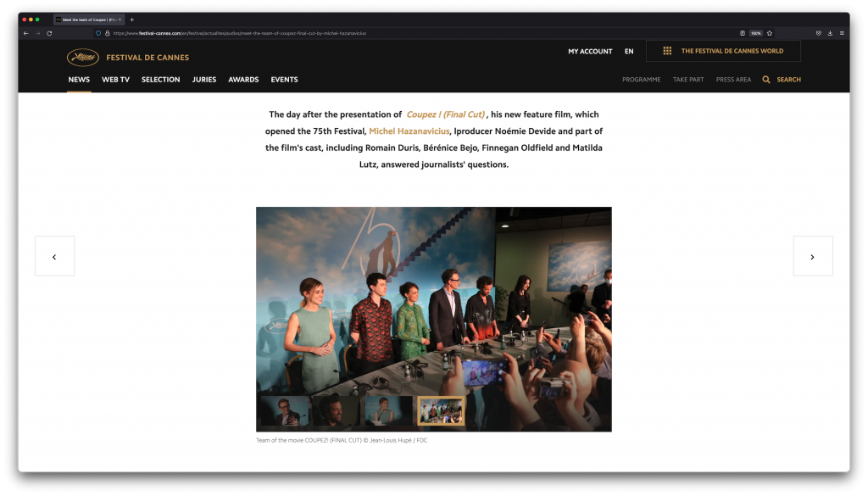Click the My Account link
Screen dimensions: 868x496
(x=590, y=52)
